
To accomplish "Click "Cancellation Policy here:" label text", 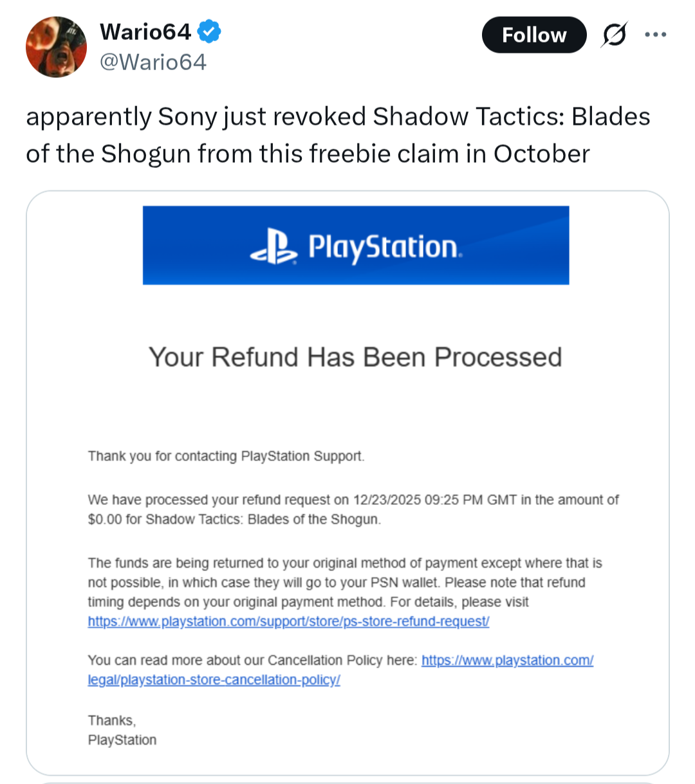I will 342,661.
